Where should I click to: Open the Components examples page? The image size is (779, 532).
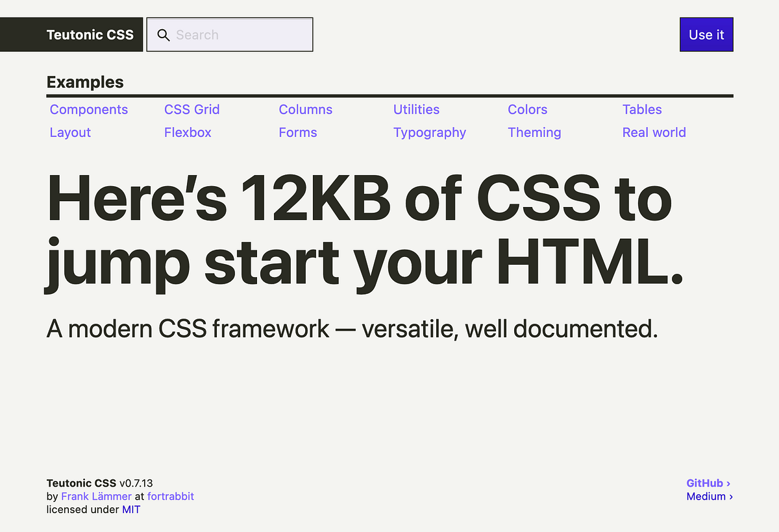coord(89,110)
